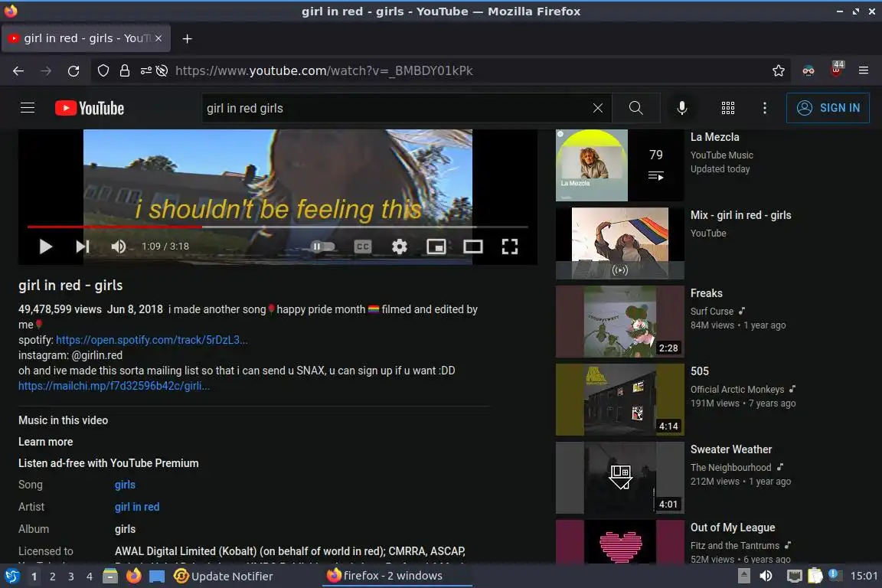This screenshot has width=882, height=588.
Task: Open the YouTube guide hamburger menu
Action: 28,107
